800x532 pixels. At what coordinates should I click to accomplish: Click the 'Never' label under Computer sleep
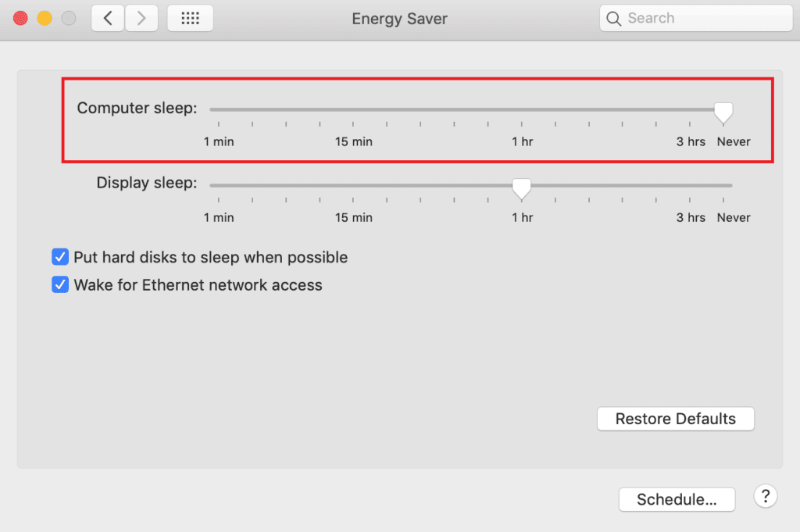click(x=734, y=142)
